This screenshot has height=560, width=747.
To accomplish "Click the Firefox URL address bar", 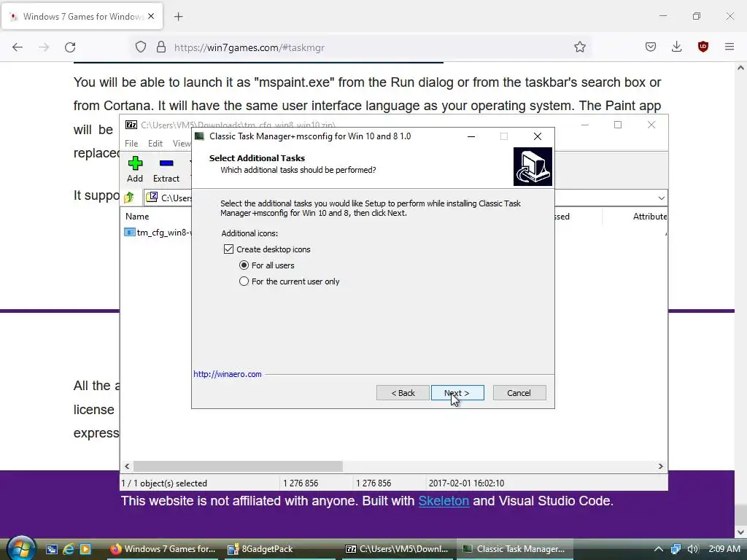I will coord(362,47).
